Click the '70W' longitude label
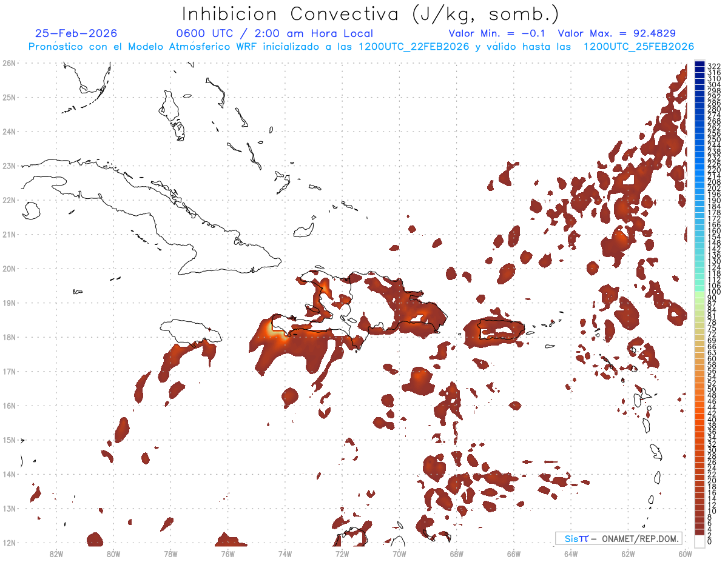Screen dimensions: 728x562 pyautogui.click(x=399, y=554)
